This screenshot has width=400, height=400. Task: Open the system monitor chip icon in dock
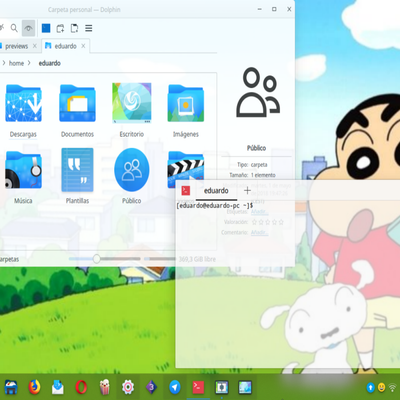click(222, 387)
